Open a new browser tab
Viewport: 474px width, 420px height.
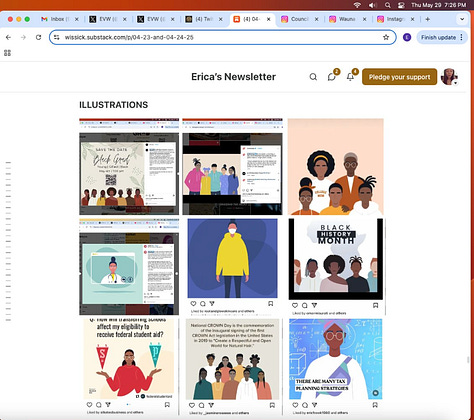pos(428,19)
